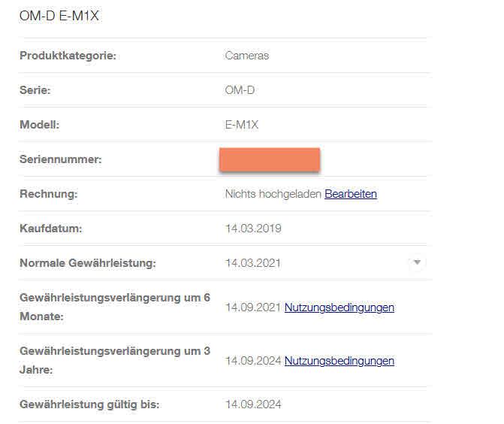Click the Kaufdatum label
The height and width of the screenshot is (424, 504).
point(51,229)
